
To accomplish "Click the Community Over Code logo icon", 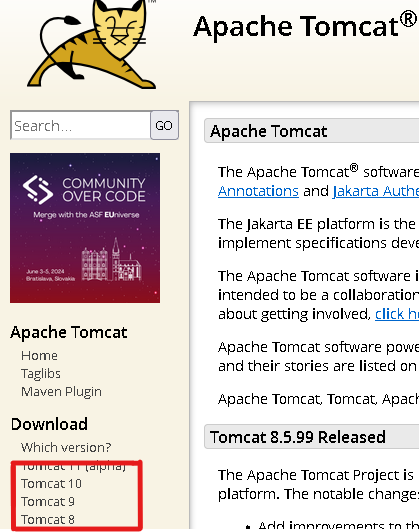I will click(x=38, y=190).
